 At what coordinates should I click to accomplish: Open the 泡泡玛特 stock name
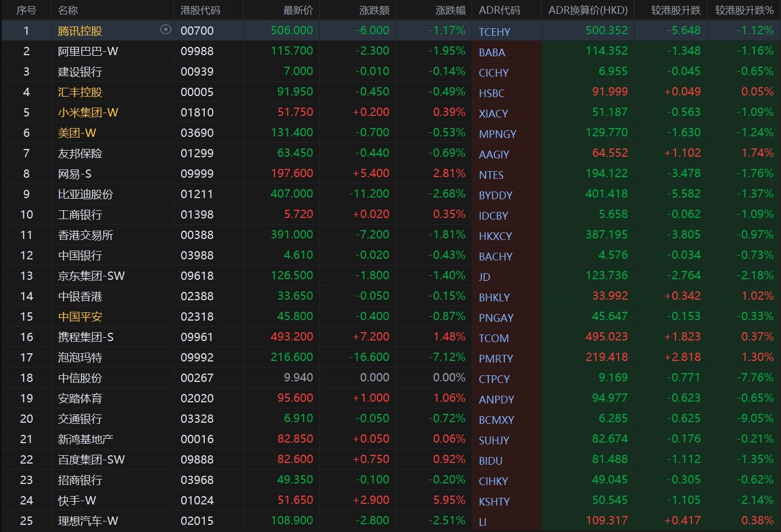point(80,358)
